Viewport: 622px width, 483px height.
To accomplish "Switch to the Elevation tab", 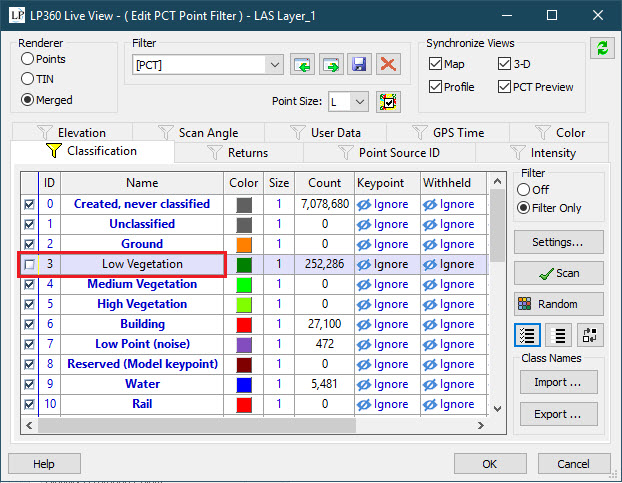I will point(72,132).
